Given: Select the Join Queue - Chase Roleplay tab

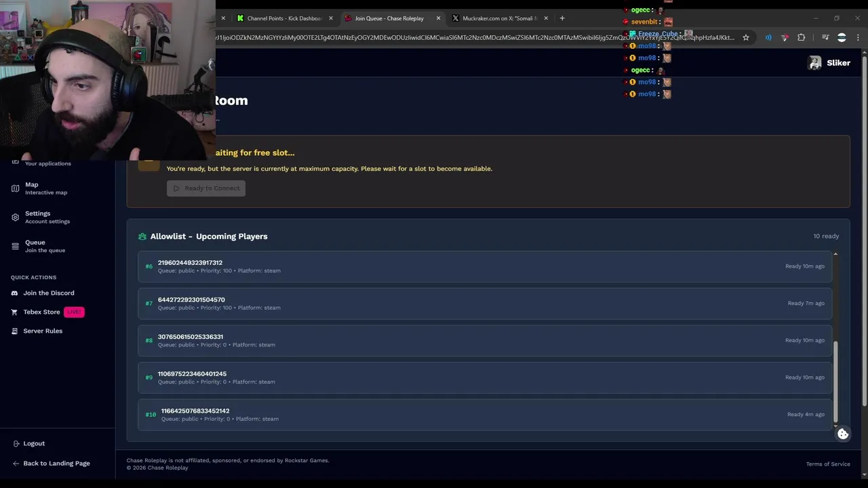Looking at the screenshot, I should pos(392,18).
